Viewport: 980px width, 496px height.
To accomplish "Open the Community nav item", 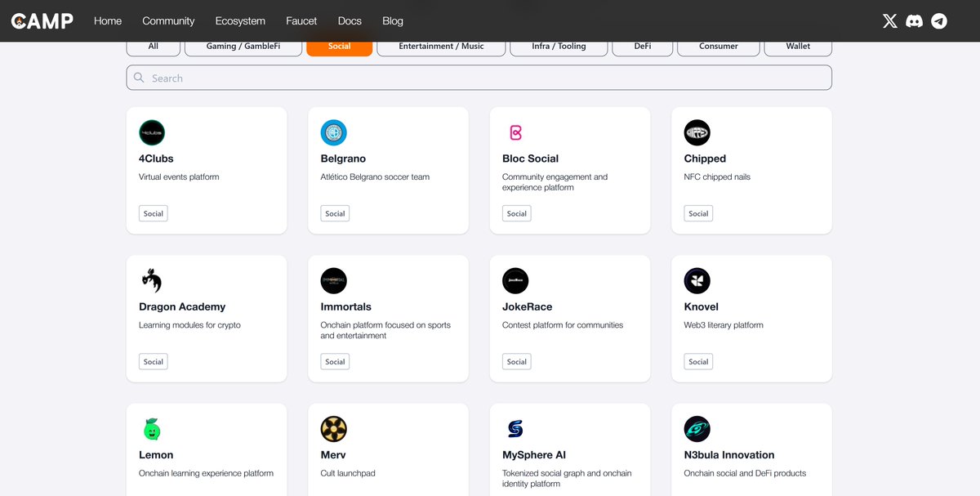I will pos(168,21).
